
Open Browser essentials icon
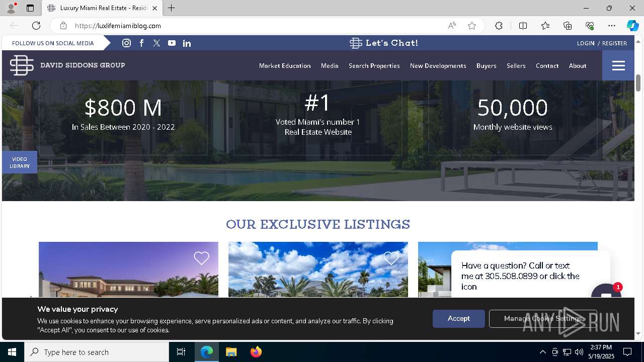pos(590,26)
